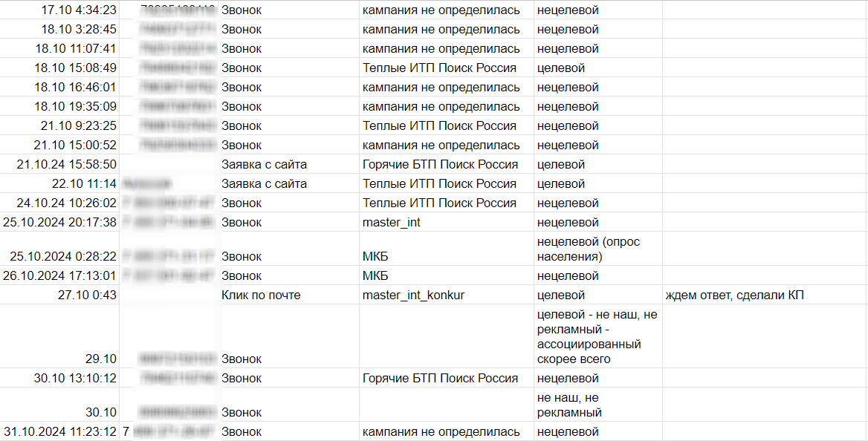Click the 'master_int_konkur' campaign cell

tap(413, 295)
